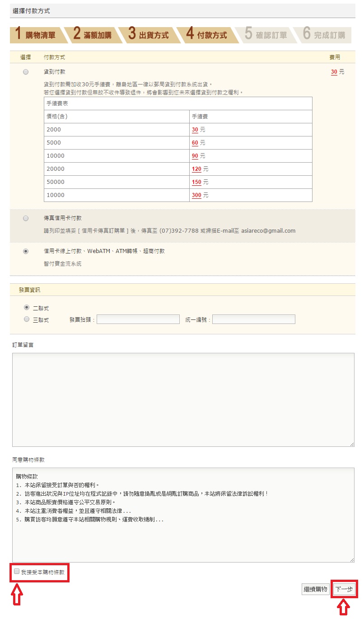
Task: Choose 傳真信用卡付款 radio option
Action: (26, 218)
